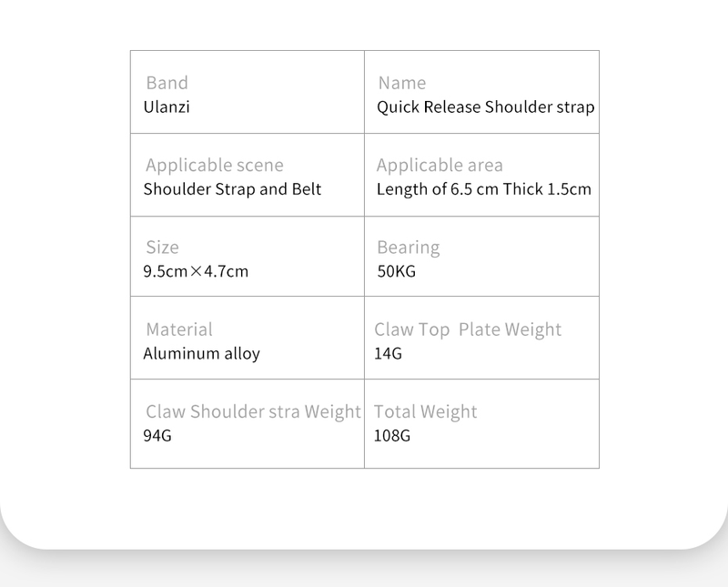Select the 14G weight value

(x=388, y=353)
